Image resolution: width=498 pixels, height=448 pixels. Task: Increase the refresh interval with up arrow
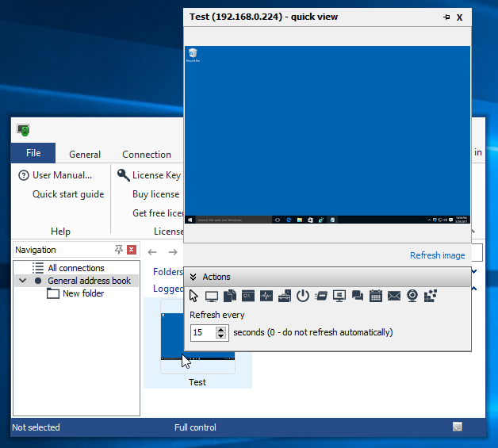tap(220, 329)
